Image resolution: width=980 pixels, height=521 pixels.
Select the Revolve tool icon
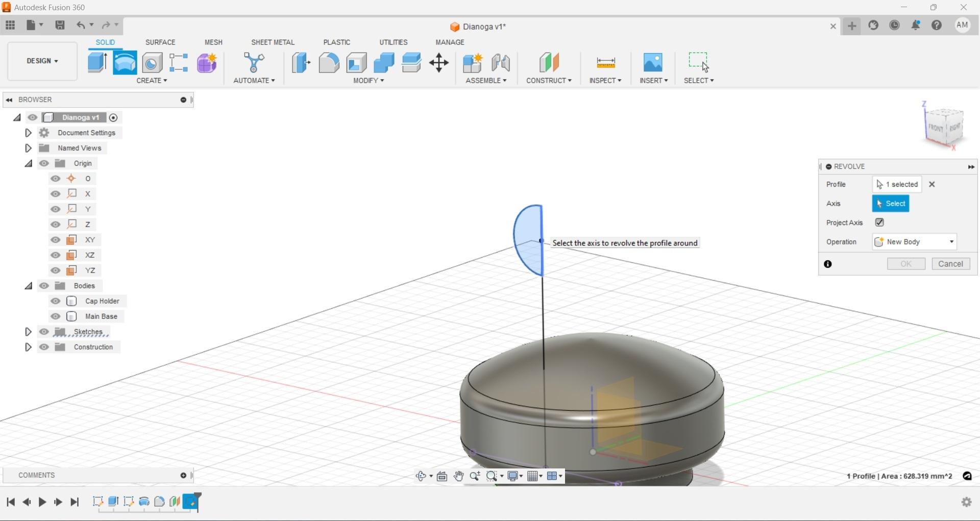(125, 63)
